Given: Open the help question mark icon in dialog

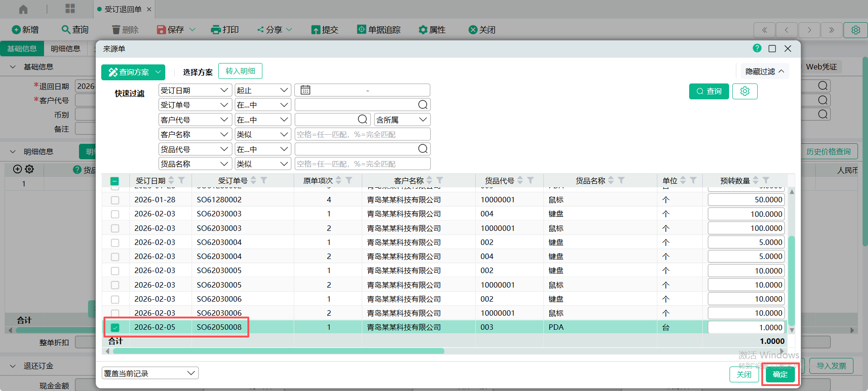Looking at the screenshot, I should (757, 48).
